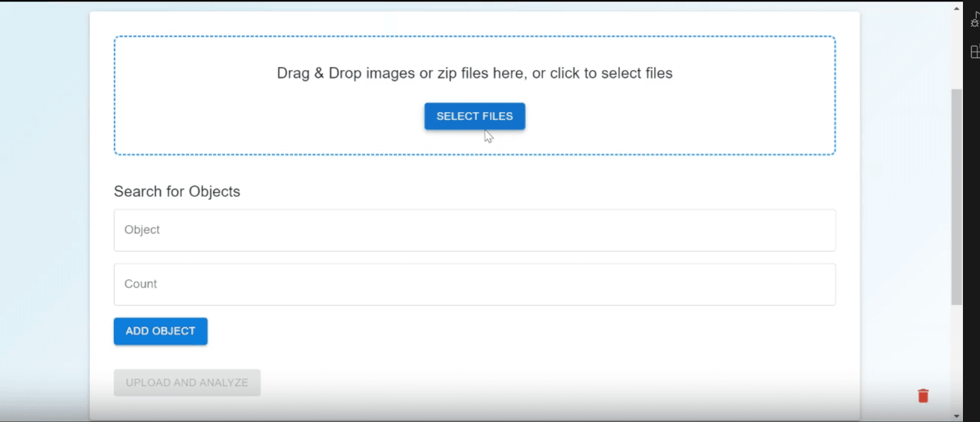
Task: Click inside the Object text field
Action: tap(474, 230)
